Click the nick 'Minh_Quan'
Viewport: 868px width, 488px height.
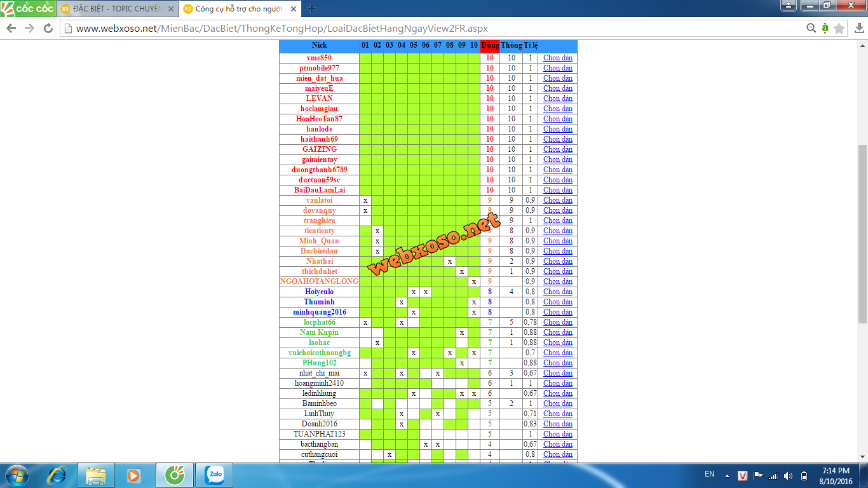pos(319,241)
